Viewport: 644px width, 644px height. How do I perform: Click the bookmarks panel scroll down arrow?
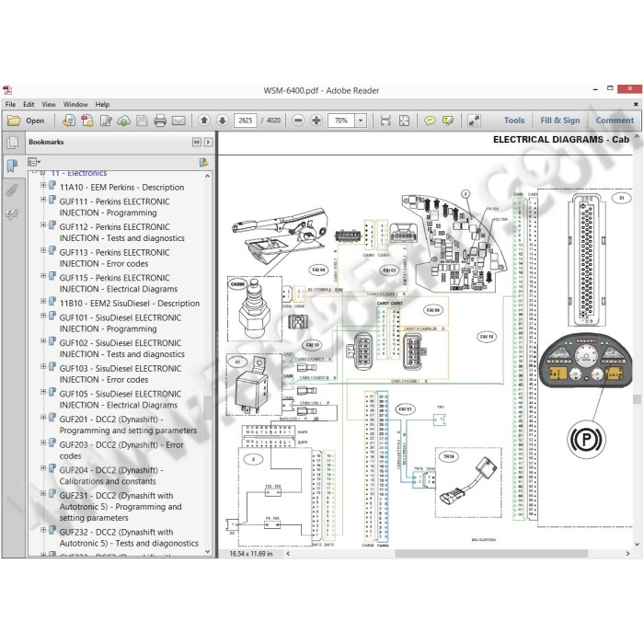(x=208, y=552)
